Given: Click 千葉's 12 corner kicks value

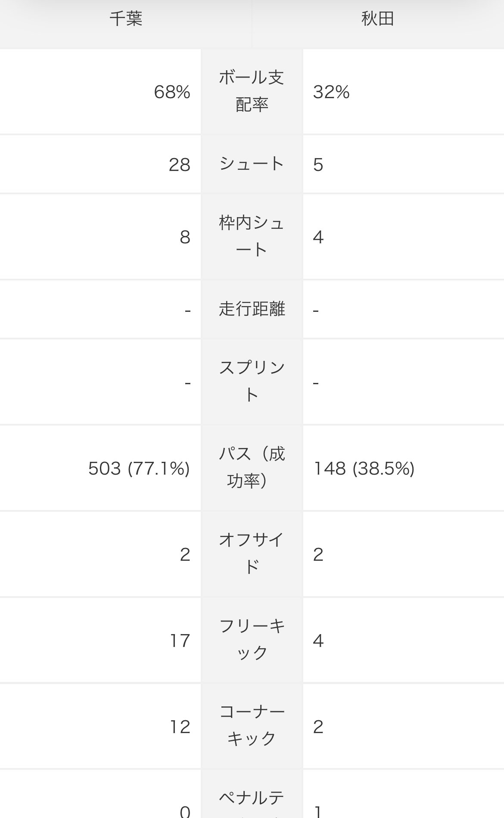Looking at the screenshot, I should point(180,727).
